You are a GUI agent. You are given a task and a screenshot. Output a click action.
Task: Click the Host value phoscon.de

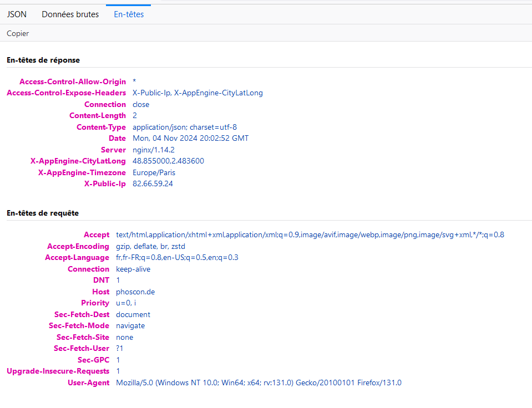(x=135, y=292)
